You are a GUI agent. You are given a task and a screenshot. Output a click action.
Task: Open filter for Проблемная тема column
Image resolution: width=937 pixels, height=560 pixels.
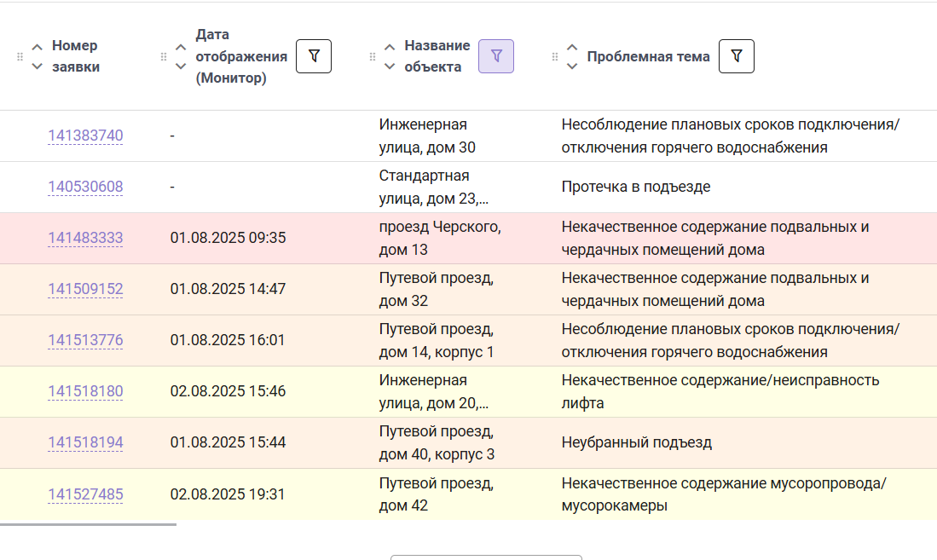point(737,56)
